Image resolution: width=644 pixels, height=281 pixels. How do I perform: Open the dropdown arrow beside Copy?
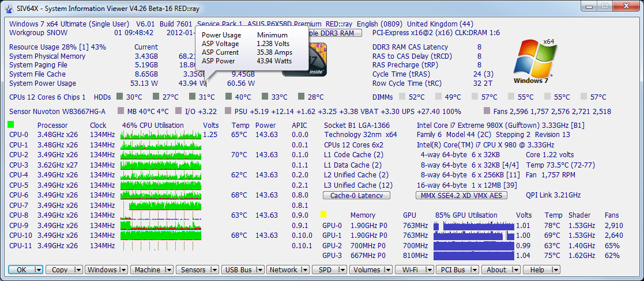78,269
